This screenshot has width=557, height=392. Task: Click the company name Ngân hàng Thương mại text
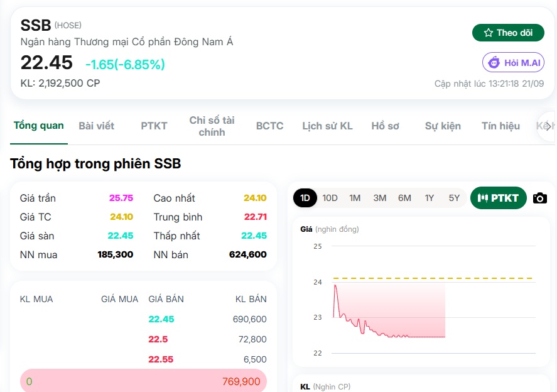click(x=127, y=42)
